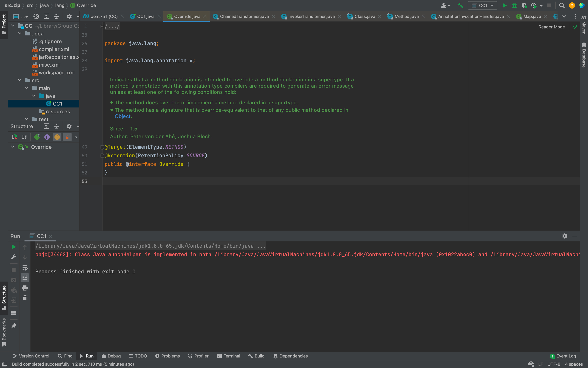Viewport: 588px width, 368px height.
Task: Toggle Sort by Visibility in Structure
Action: coord(14,137)
